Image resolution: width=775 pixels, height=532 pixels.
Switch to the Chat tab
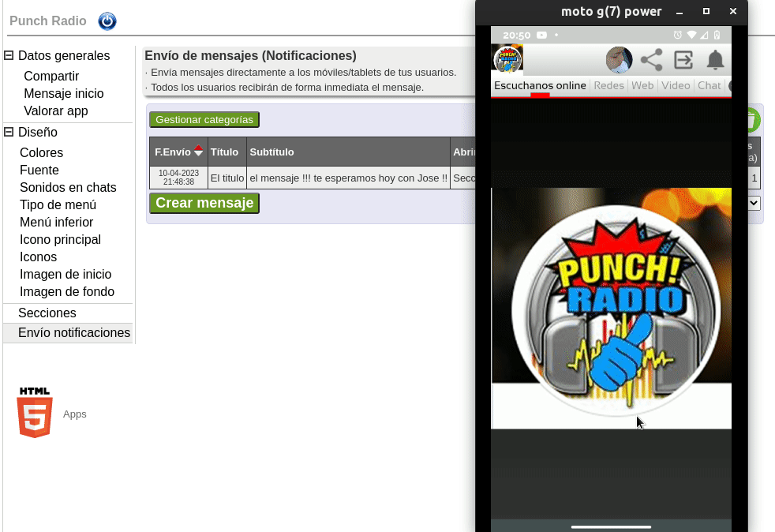709,85
